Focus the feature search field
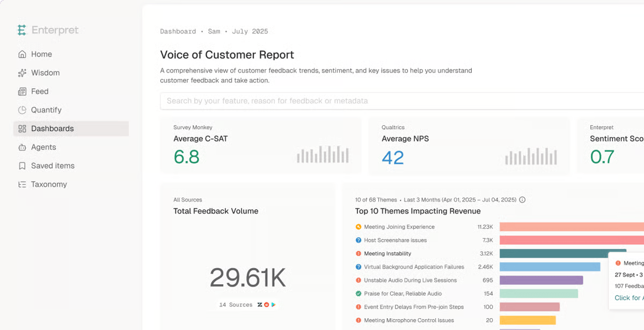The image size is (644, 330). 402,101
